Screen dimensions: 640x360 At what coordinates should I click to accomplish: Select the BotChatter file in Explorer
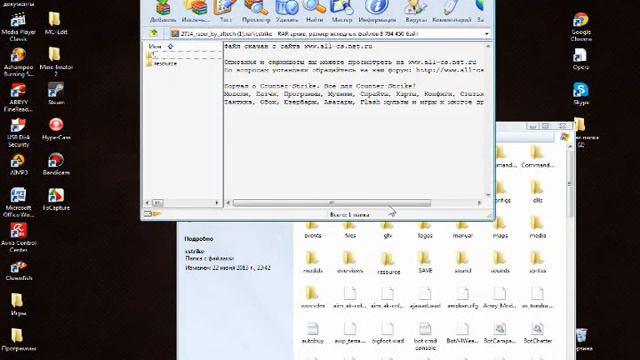point(538,333)
